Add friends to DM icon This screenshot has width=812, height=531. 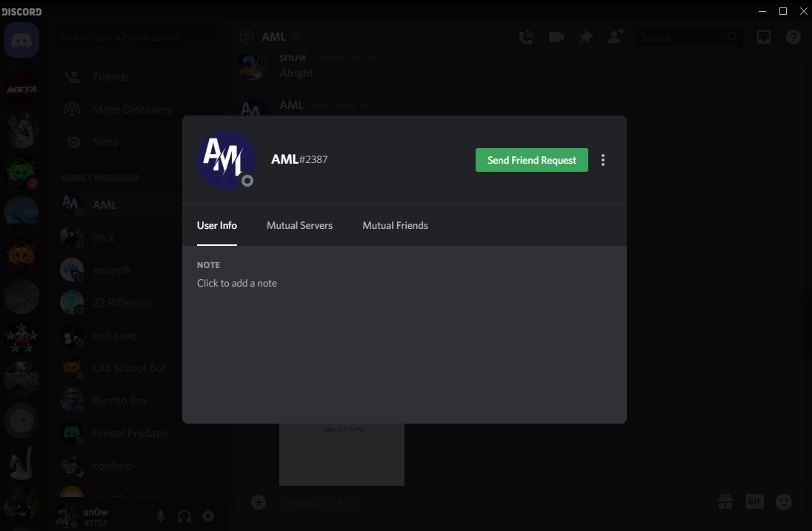pos(616,37)
